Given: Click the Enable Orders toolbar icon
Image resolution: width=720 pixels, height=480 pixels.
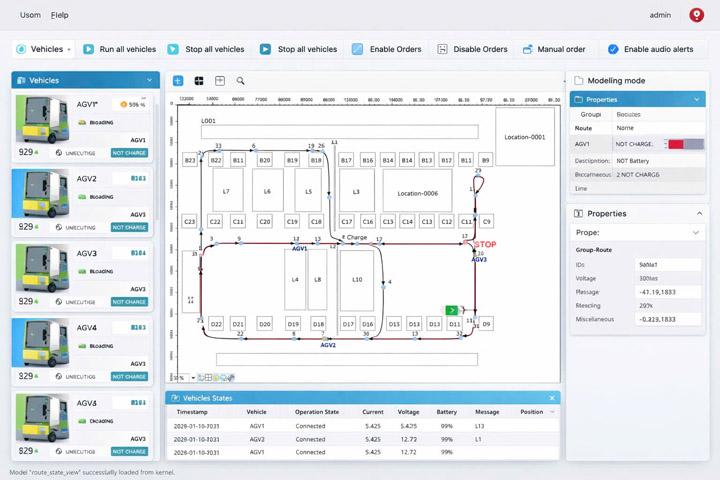Looking at the screenshot, I should (x=357, y=49).
